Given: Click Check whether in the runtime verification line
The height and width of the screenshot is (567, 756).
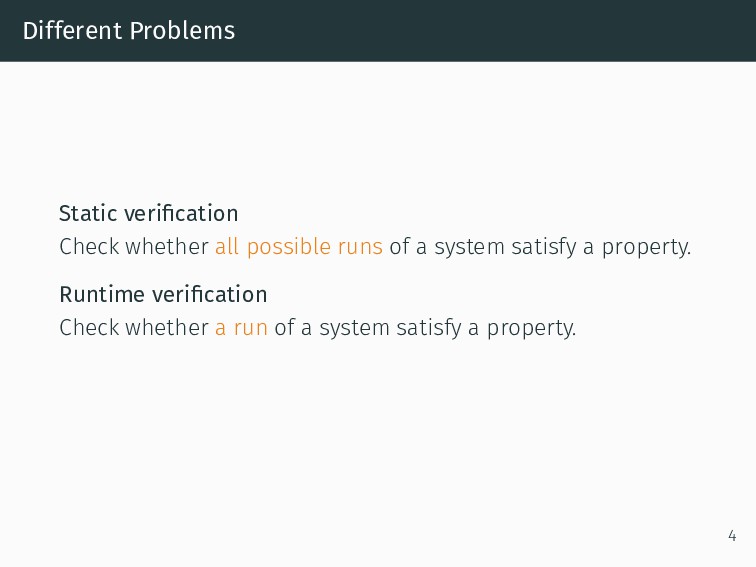Looking at the screenshot, I should pos(134,327).
